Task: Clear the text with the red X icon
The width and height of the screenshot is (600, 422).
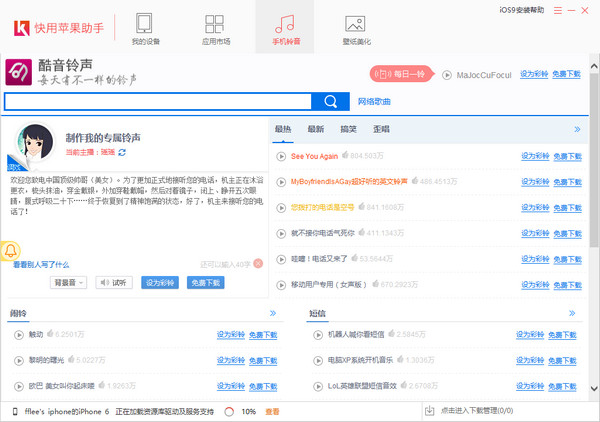Action: 258,263
